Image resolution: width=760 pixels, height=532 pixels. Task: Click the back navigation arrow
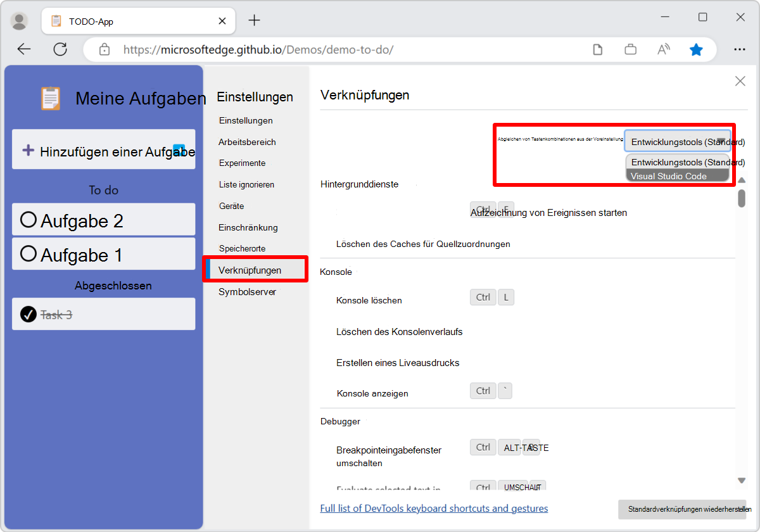tap(23, 49)
